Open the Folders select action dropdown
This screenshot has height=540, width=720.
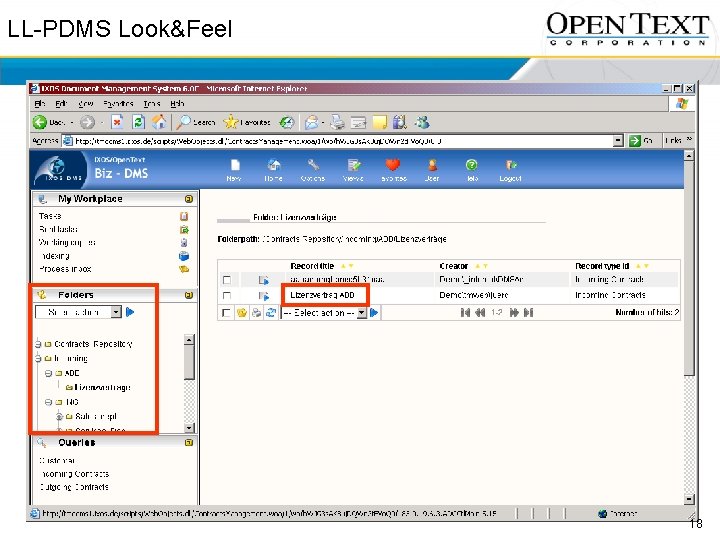pyautogui.click(x=116, y=312)
